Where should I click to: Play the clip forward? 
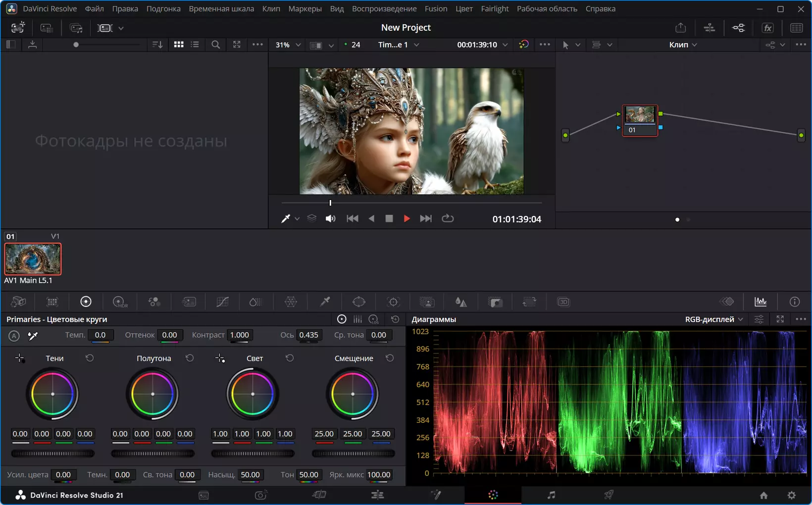click(x=406, y=218)
